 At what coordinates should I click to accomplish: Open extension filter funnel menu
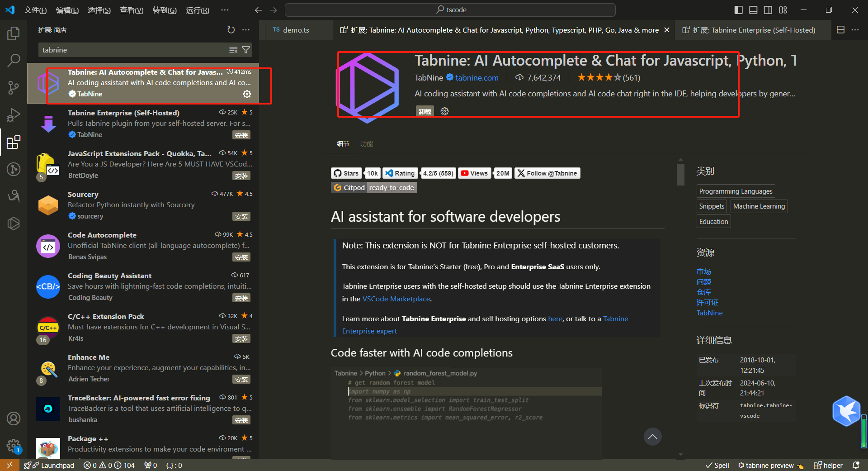pyautogui.click(x=246, y=50)
